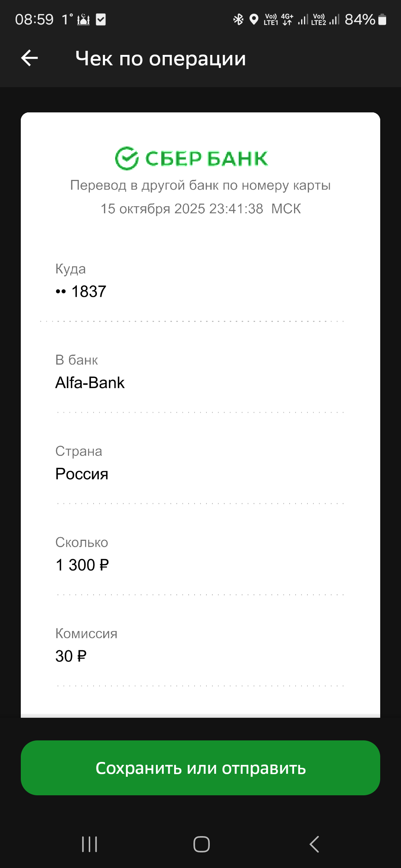
Task: Tap the 08:59 clock in status bar
Action: click(x=34, y=20)
